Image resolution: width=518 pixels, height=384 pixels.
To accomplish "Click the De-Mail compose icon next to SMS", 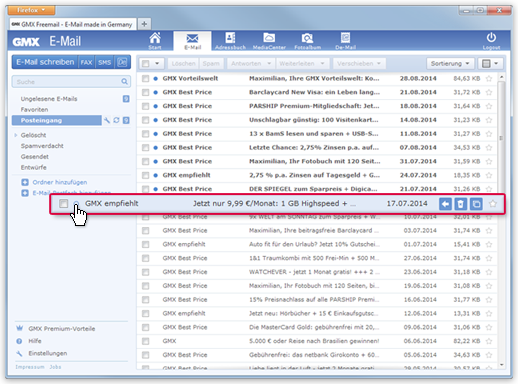I will coord(122,62).
